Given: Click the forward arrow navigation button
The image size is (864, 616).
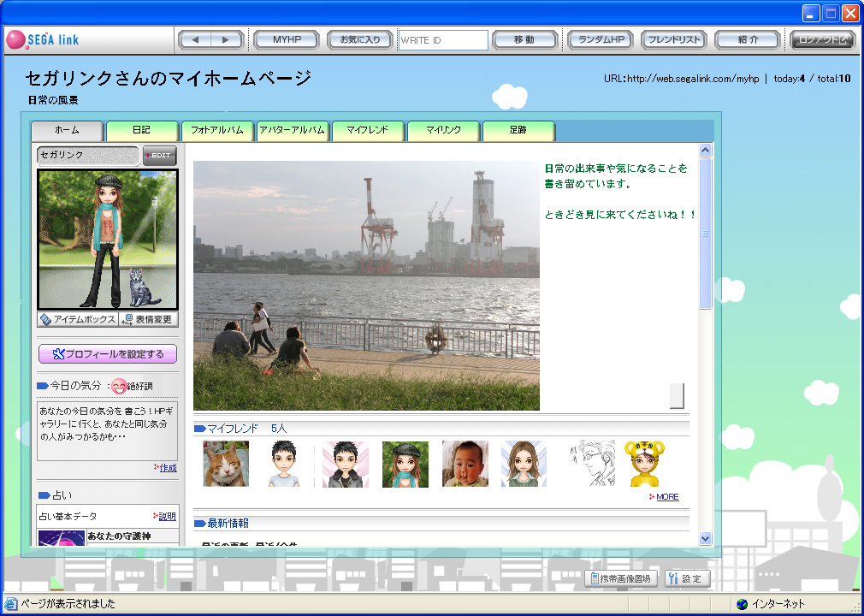Looking at the screenshot, I should click(227, 40).
